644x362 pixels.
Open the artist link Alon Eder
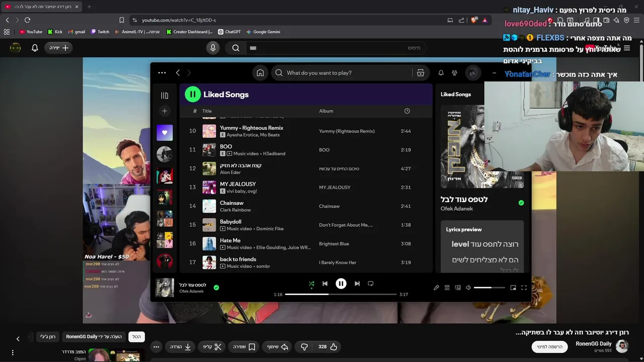click(x=230, y=172)
